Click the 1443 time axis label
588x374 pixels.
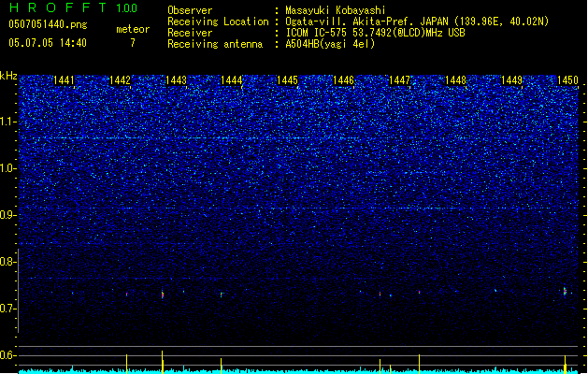click(x=176, y=80)
